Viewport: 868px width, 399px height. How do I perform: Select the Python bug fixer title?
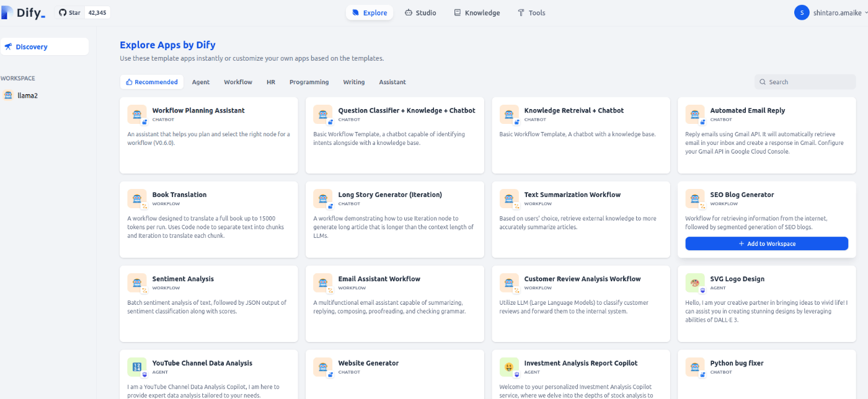click(x=737, y=363)
